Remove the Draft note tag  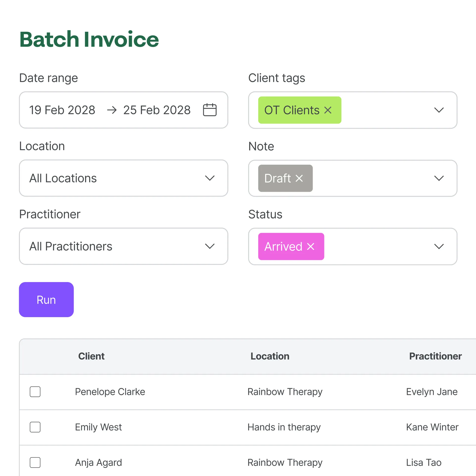[299, 178]
